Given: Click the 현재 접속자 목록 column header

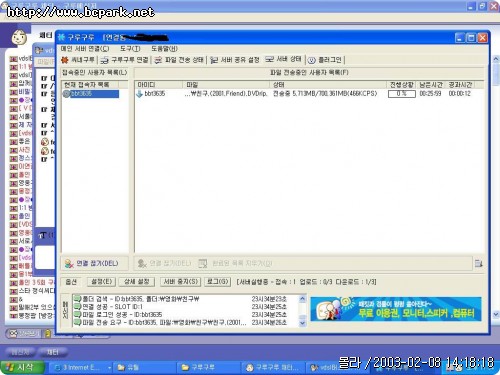Looking at the screenshot, I should coord(90,84).
